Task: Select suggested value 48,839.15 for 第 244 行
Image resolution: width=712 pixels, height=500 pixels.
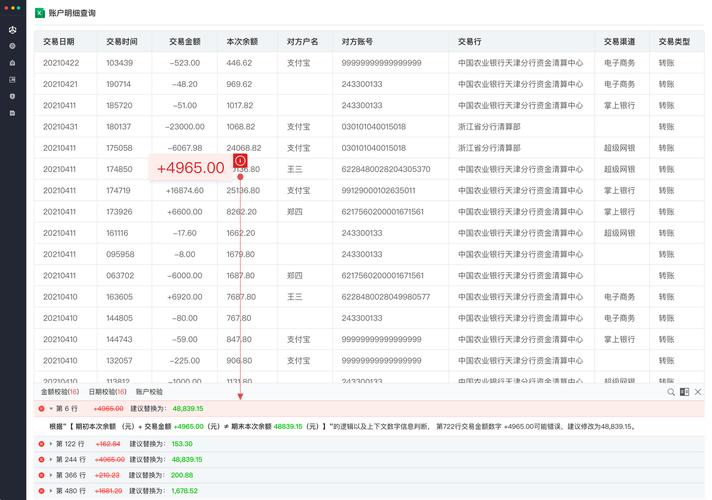Action: click(x=187, y=460)
